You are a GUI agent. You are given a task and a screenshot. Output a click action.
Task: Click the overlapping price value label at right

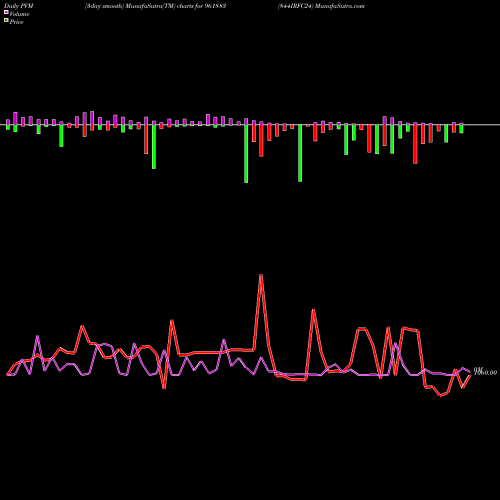[x=485, y=372]
